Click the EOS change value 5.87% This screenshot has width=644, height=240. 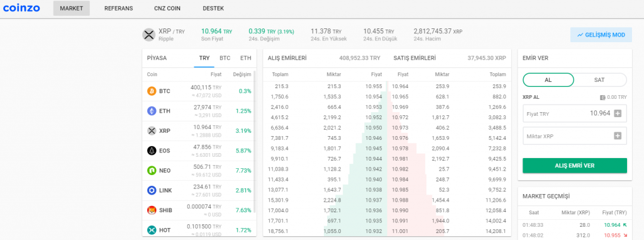[x=243, y=151]
